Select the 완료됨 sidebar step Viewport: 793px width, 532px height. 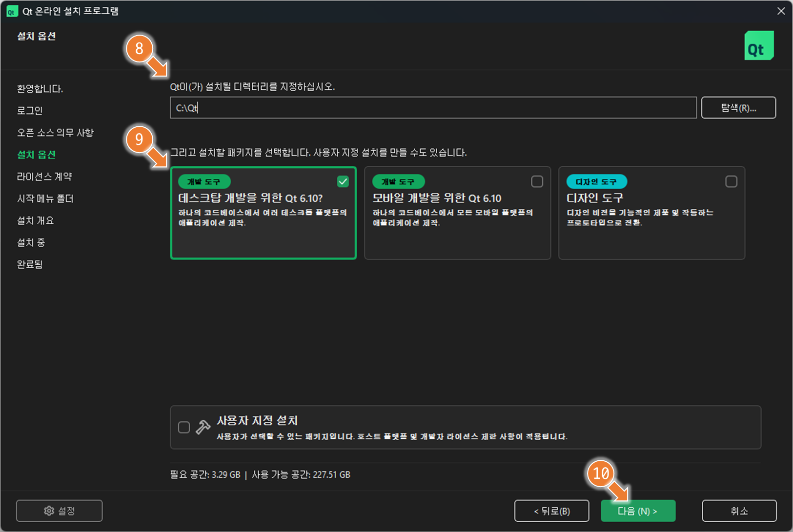pos(30,264)
